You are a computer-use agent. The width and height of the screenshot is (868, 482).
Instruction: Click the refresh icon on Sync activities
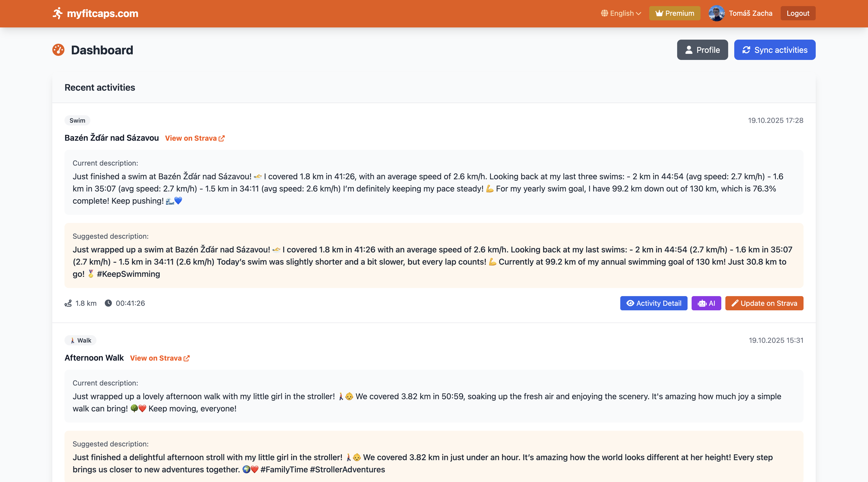pyautogui.click(x=746, y=50)
